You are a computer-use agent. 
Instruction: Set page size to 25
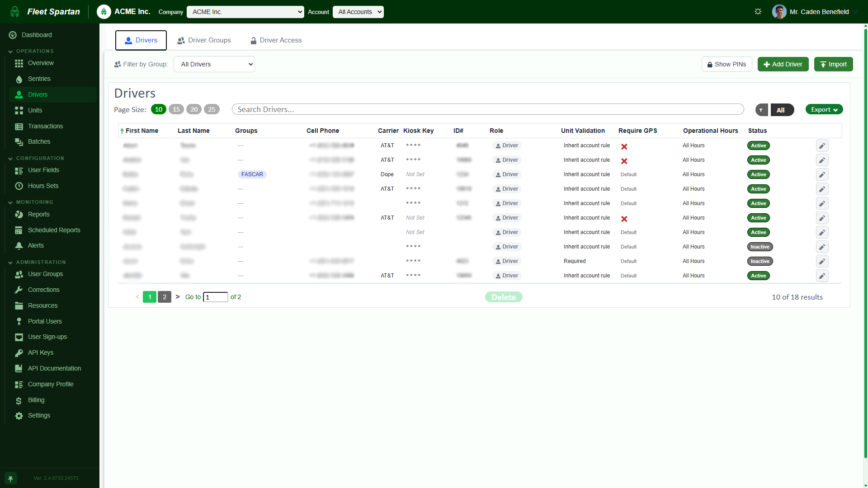point(212,109)
